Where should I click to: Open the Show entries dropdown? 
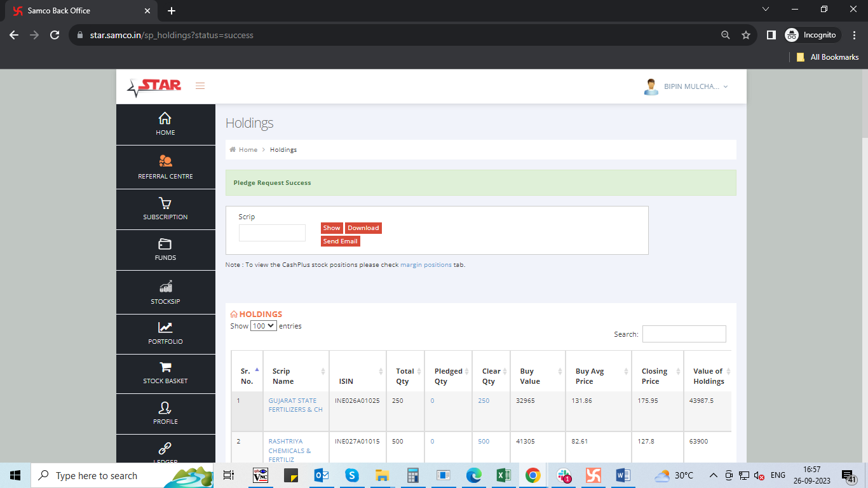(263, 325)
